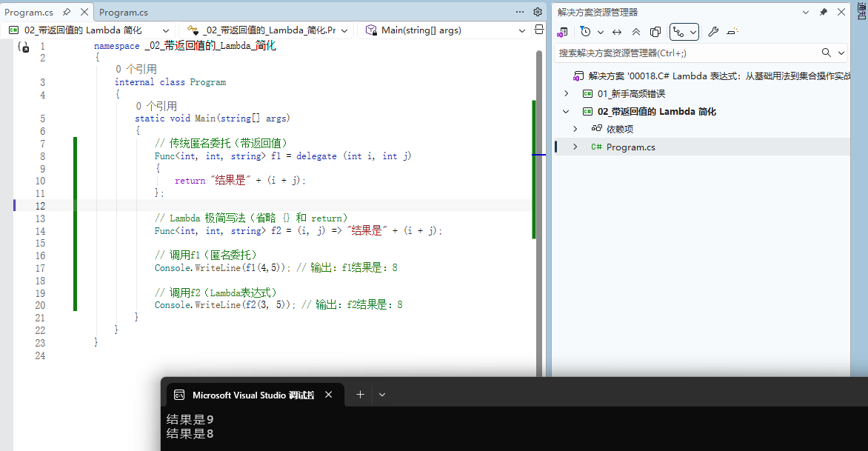Select the Microsoft Visual Studio 调试控 console tab
Screen dimensions: 868x451
click(x=253, y=395)
